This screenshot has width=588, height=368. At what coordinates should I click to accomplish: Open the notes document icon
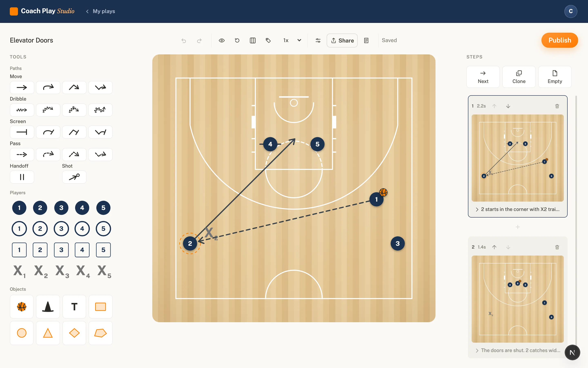click(366, 40)
